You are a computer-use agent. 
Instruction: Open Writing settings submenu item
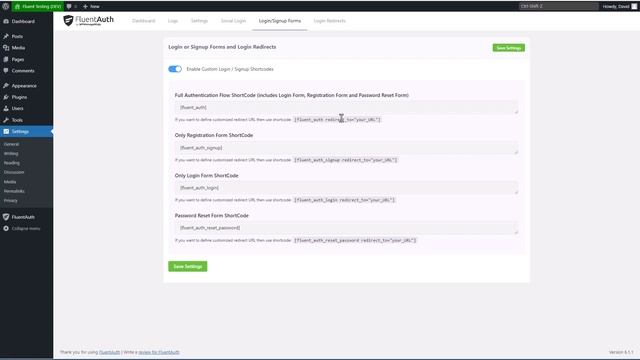pos(11,153)
